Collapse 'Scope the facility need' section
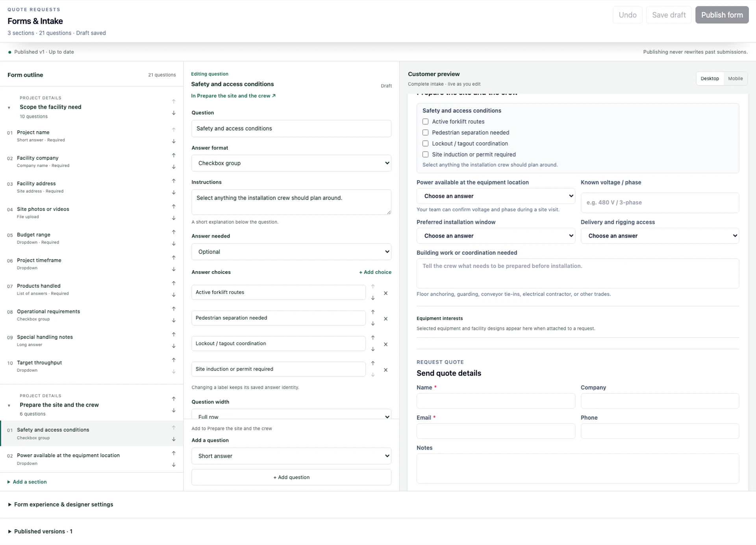 tap(9, 108)
